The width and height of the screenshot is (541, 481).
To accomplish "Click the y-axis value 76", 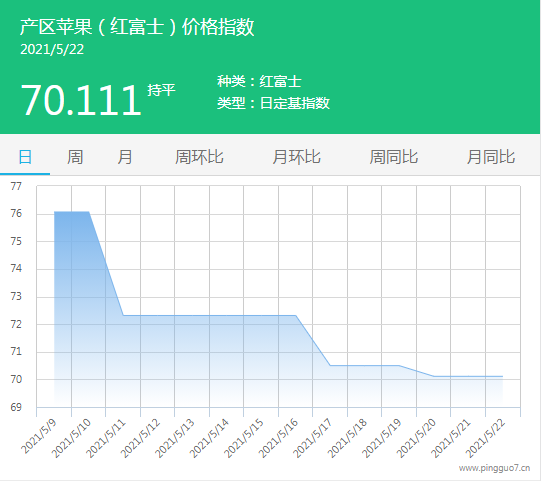I will pyautogui.click(x=16, y=214).
